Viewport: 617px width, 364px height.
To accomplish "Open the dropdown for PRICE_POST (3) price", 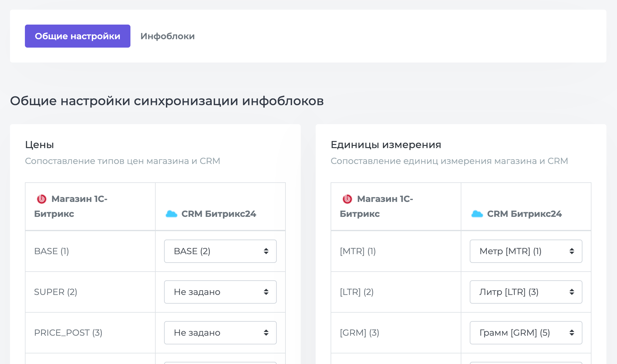I will 220,333.
